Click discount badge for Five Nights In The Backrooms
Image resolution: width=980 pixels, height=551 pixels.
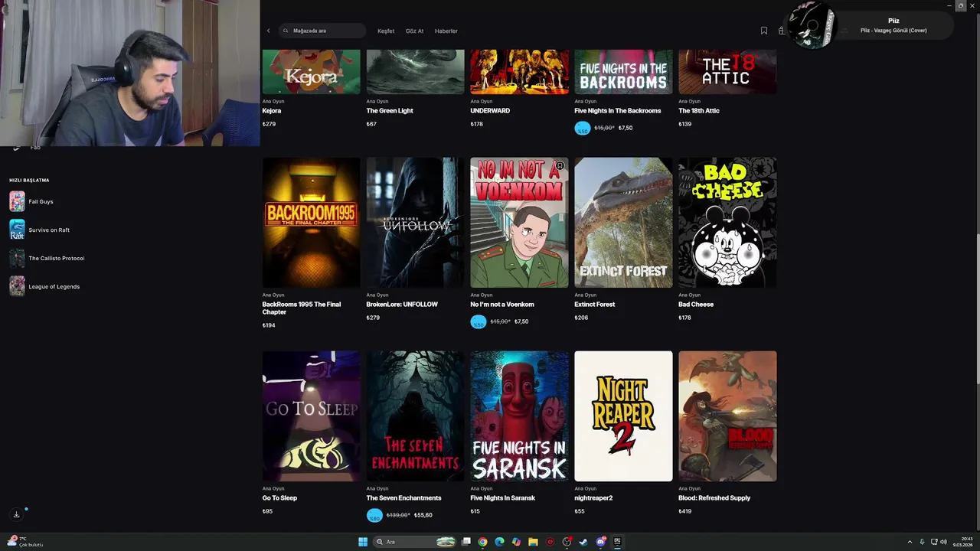[583, 129]
